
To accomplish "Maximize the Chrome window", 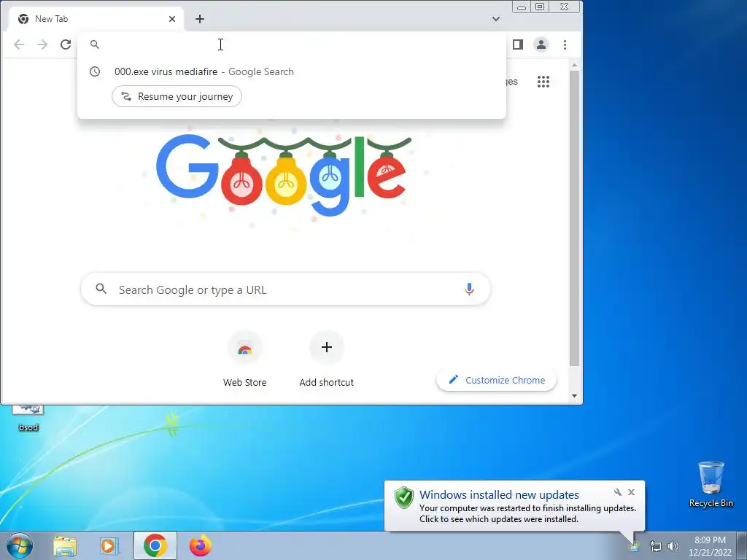I will [540, 7].
